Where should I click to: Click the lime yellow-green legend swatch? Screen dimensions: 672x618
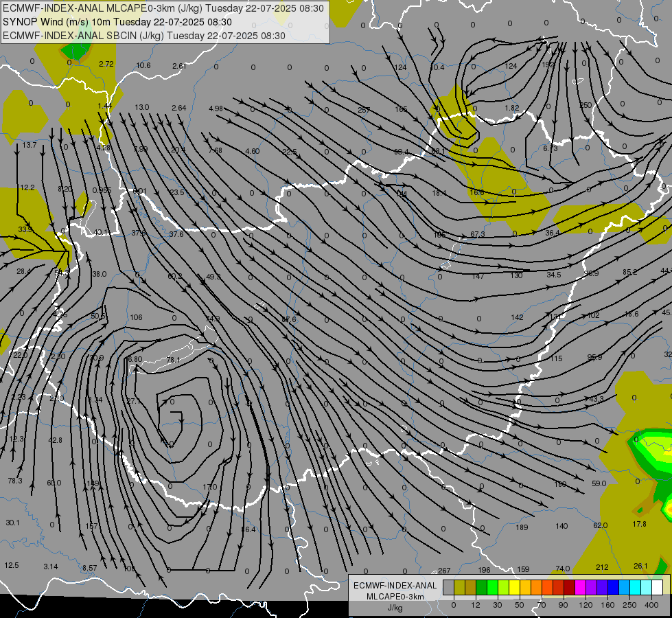[x=504, y=587]
